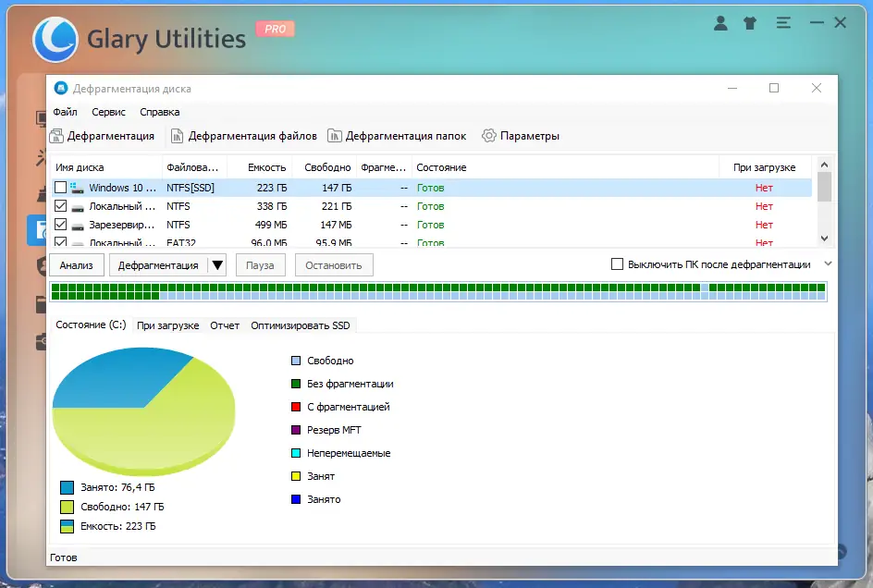This screenshot has height=588, width=873.
Task: Click the Занят yellow swatch
Action: point(296,476)
